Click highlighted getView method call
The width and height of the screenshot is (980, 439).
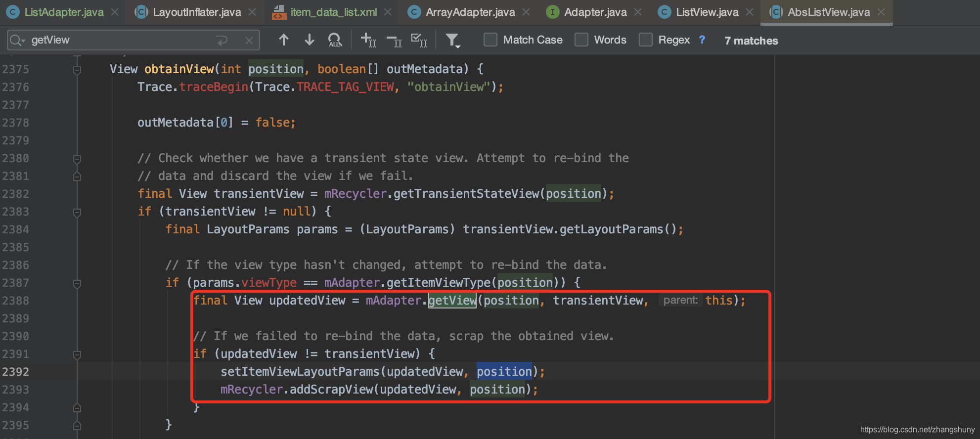[x=452, y=300]
